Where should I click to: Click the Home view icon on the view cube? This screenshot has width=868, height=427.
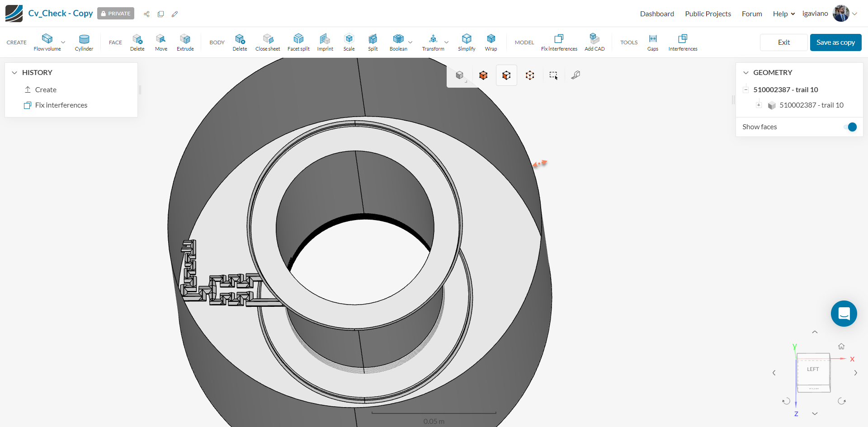pyautogui.click(x=841, y=346)
